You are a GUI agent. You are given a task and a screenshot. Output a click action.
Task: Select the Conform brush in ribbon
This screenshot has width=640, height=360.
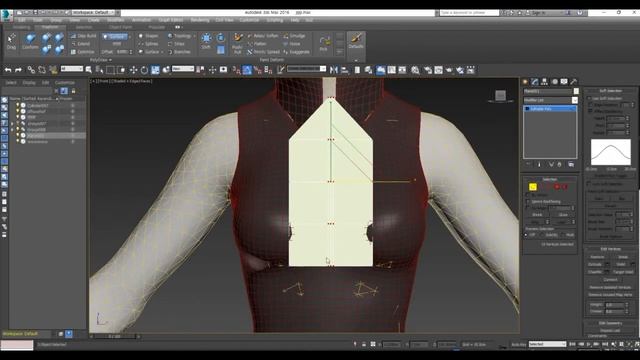(x=30, y=42)
